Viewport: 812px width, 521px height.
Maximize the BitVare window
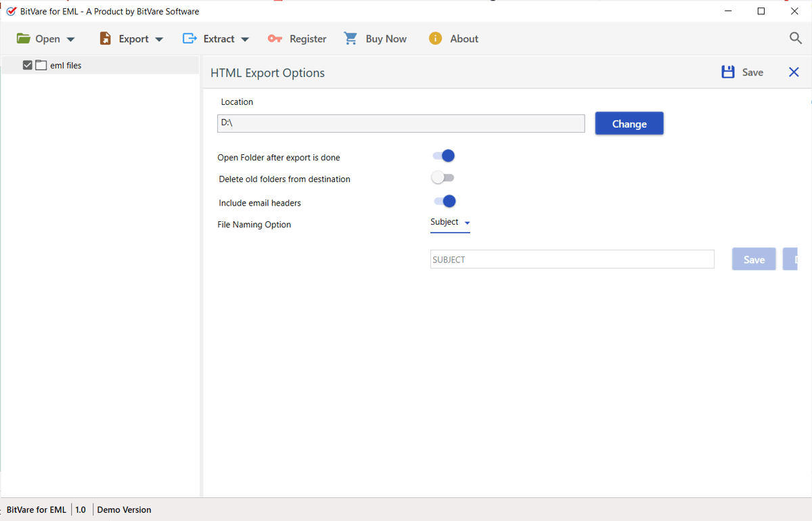[x=761, y=11]
